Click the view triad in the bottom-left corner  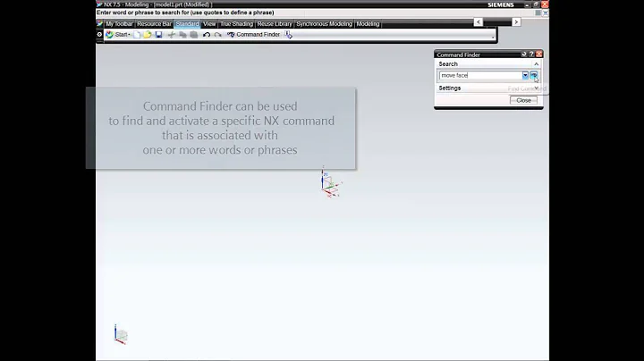(x=121, y=334)
